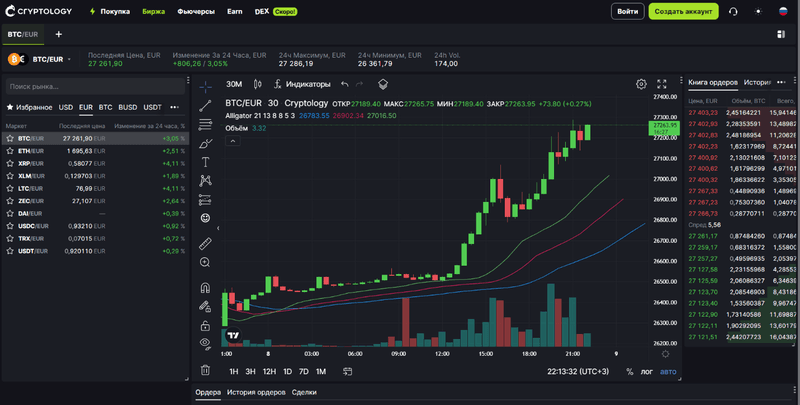Toggle light/dark theme sun icon
The image size is (800, 405).
[x=758, y=11]
